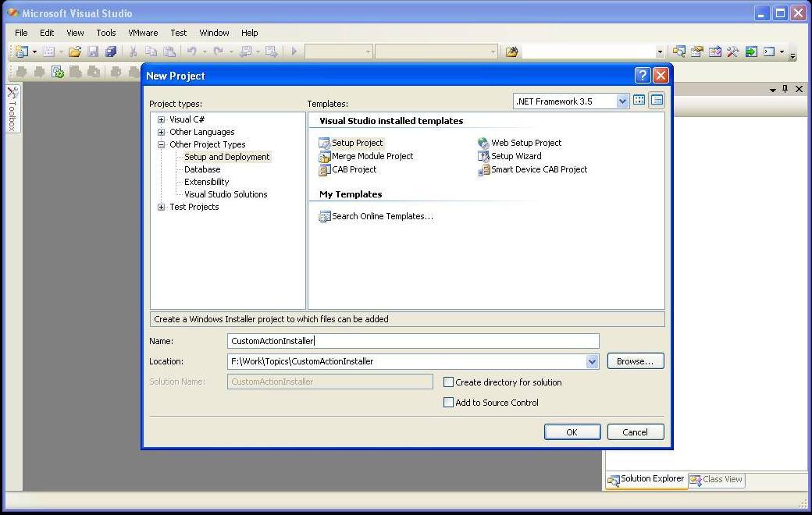
Task: Expand the Visual C# tree node
Action: coord(161,119)
